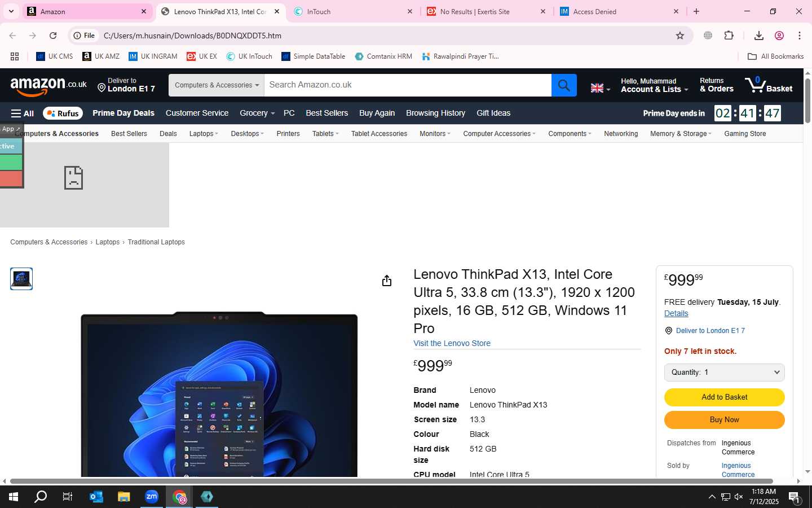Select the laptop product thumbnail image
The height and width of the screenshot is (508, 812).
(21, 279)
